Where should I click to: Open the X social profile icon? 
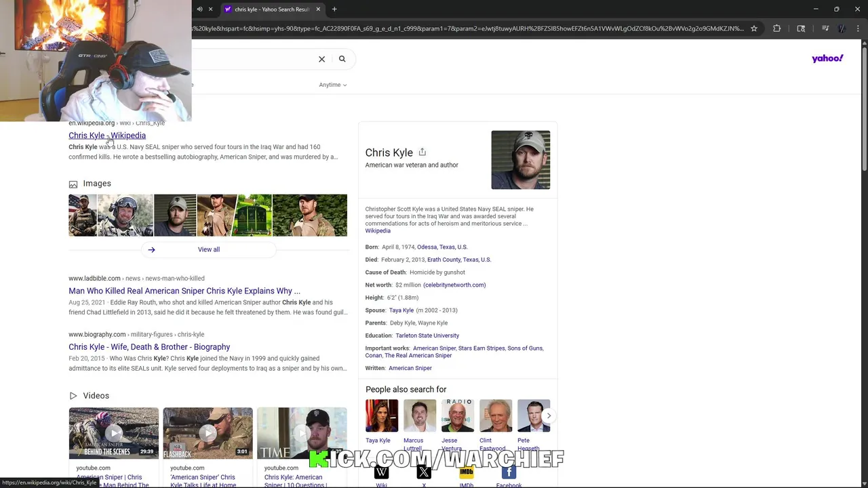(x=424, y=472)
